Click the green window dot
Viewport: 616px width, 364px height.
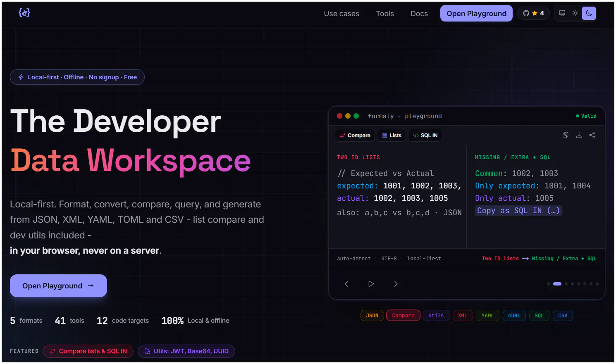[356, 116]
